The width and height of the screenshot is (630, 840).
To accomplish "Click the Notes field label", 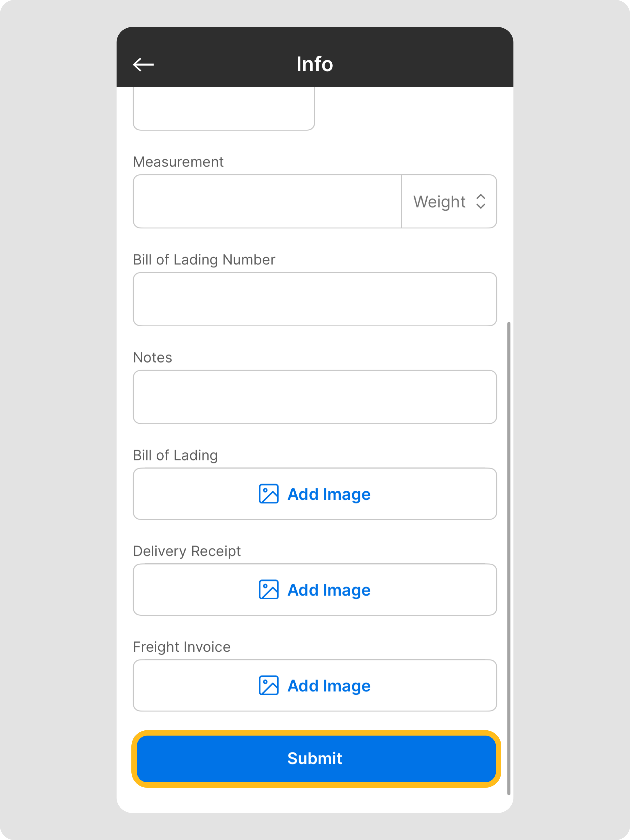I will click(153, 357).
